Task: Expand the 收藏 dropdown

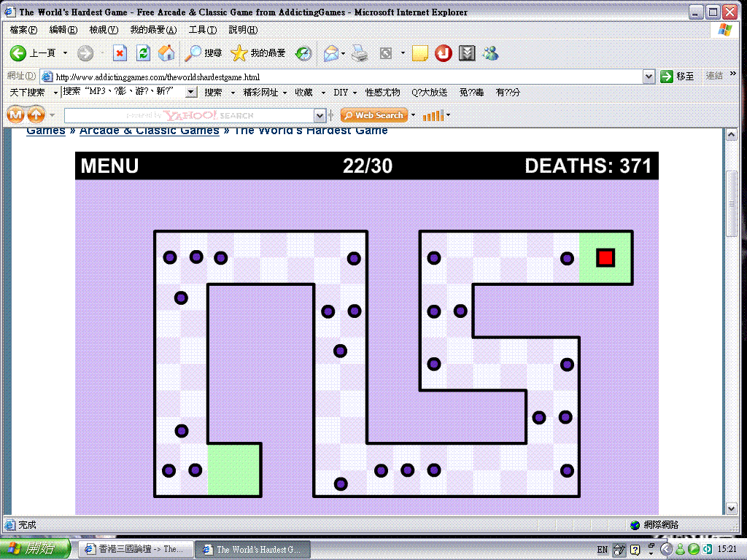Action: (323, 93)
